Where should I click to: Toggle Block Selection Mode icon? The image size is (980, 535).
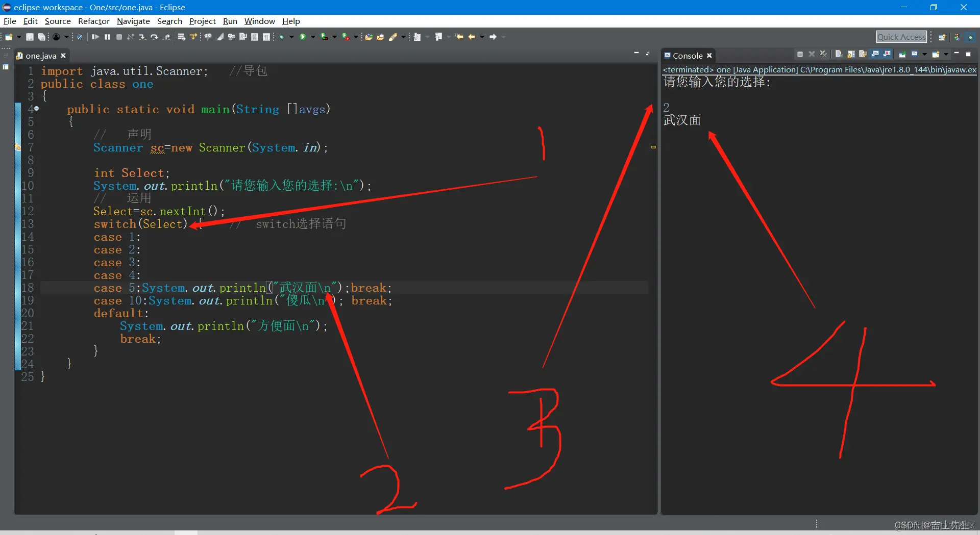click(x=254, y=37)
